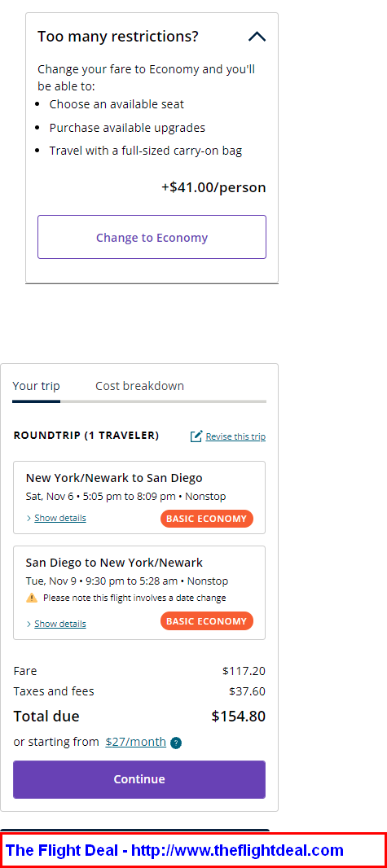This screenshot has height=868, width=387.
Task: Show details for San Diego to Newark flight
Action: pyautogui.click(x=59, y=624)
